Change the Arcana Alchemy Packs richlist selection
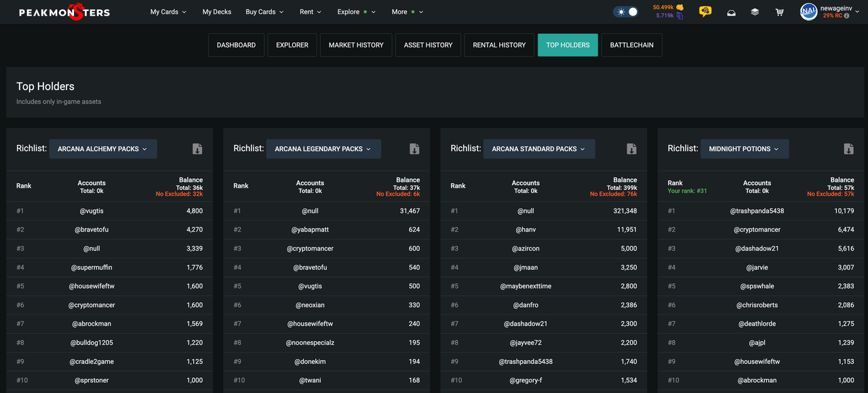This screenshot has width=868, height=393. pyautogui.click(x=103, y=149)
